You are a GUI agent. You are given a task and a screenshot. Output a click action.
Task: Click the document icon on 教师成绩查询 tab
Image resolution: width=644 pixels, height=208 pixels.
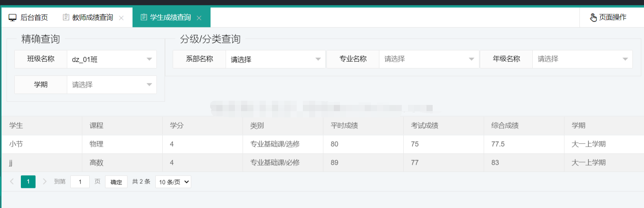pyautogui.click(x=66, y=17)
